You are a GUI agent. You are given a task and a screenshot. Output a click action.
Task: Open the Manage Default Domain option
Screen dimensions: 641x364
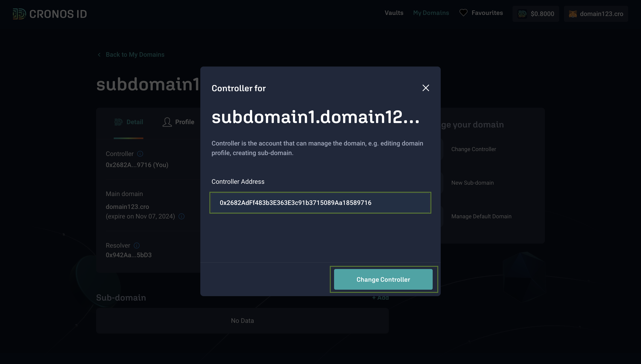(x=481, y=216)
